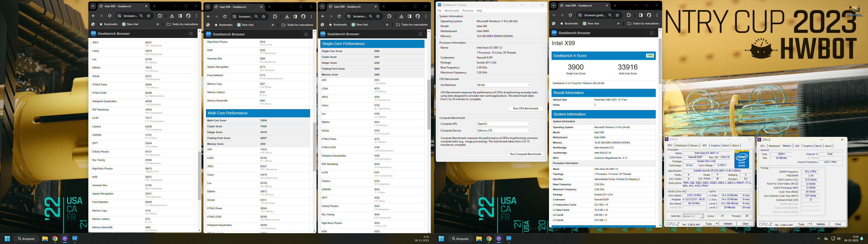Image resolution: width=868 pixels, height=244 pixels.
Task: Expand bookmarks overflow chevron in Geekbench 4 Score window
Action: point(618,23)
